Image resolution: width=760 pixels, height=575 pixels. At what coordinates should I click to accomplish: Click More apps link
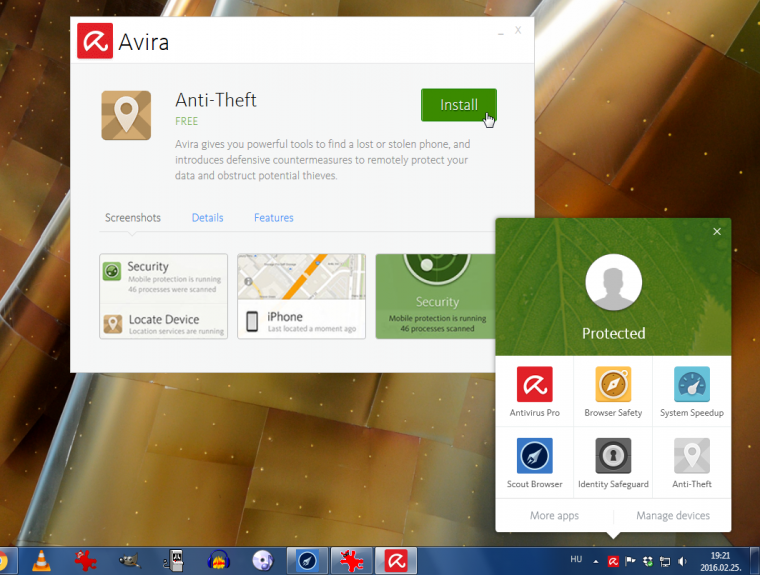coord(554,515)
